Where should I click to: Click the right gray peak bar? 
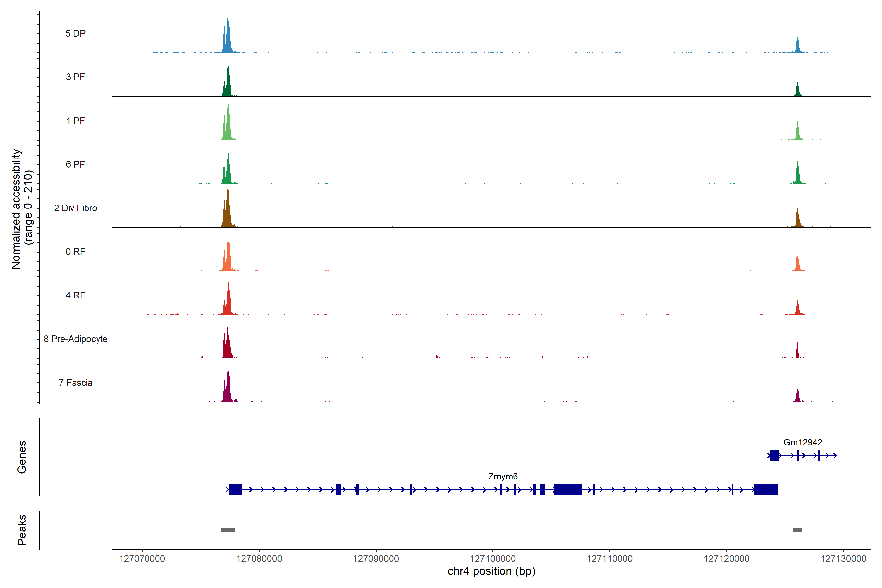[x=797, y=530]
